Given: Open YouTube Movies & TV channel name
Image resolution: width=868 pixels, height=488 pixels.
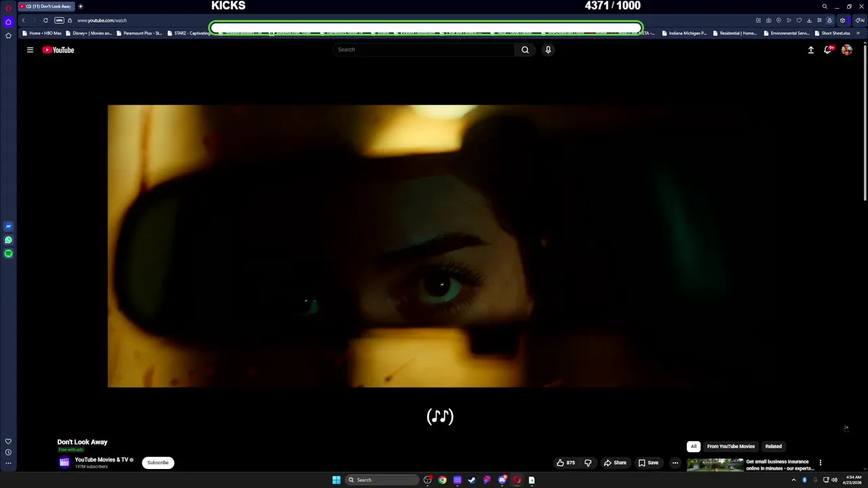Looking at the screenshot, I should 102,460.
